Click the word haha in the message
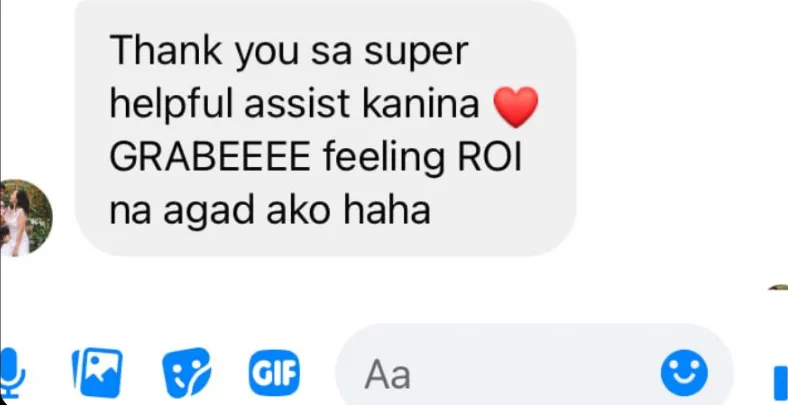The height and width of the screenshot is (405, 788). (386, 210)
